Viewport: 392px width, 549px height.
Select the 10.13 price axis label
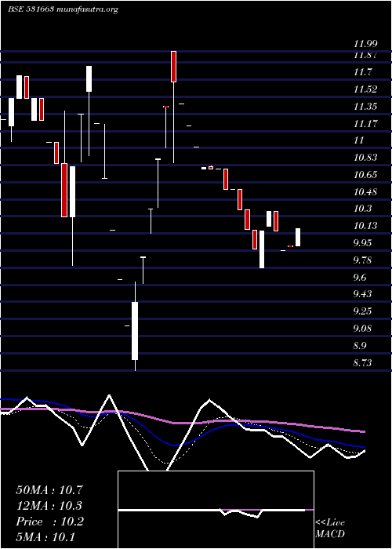tap(365, 226)
